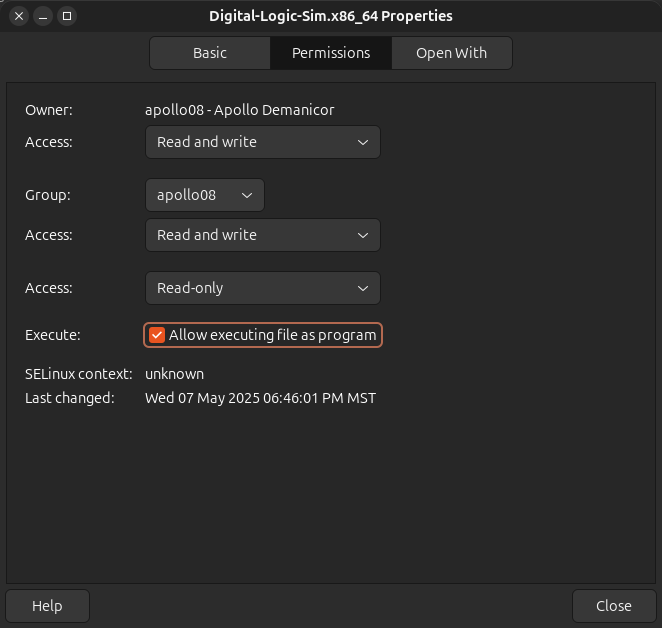Select the Permissions tab
The width and height of the screenshot is (662, 628).
coord(331,53)
